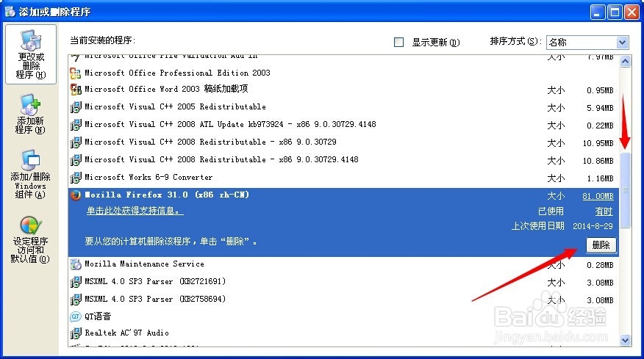Screen dimensions: 644x359
Task: Click icon of Visual C++ 2008 Redistributable 9.0.30729
Action: 76,142
